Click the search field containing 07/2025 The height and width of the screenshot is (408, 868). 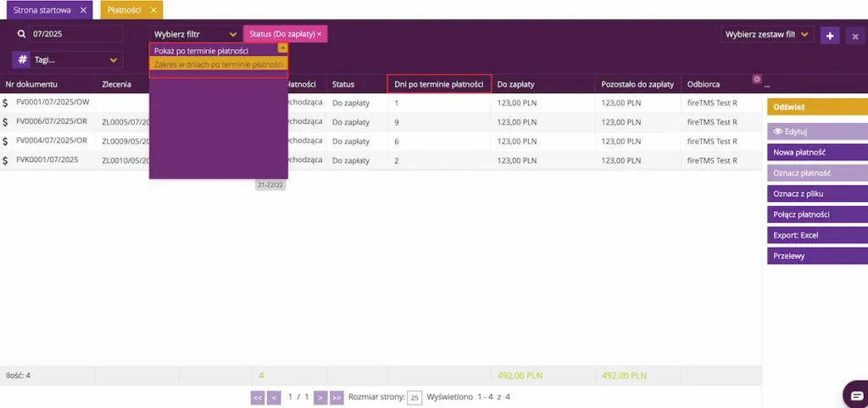pos(75,34)
